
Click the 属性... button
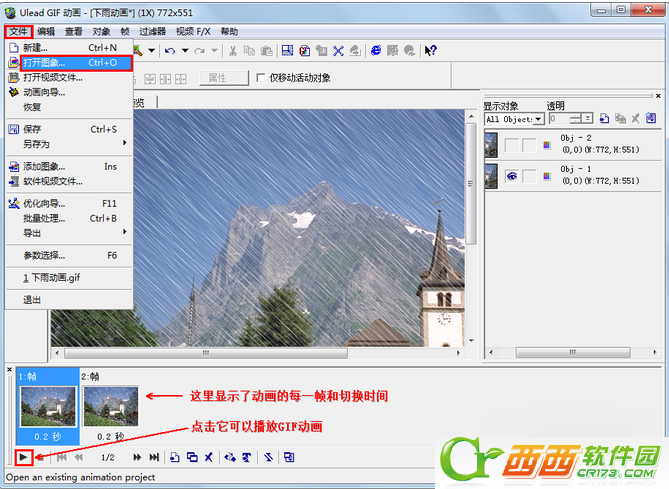click(224, 78)
